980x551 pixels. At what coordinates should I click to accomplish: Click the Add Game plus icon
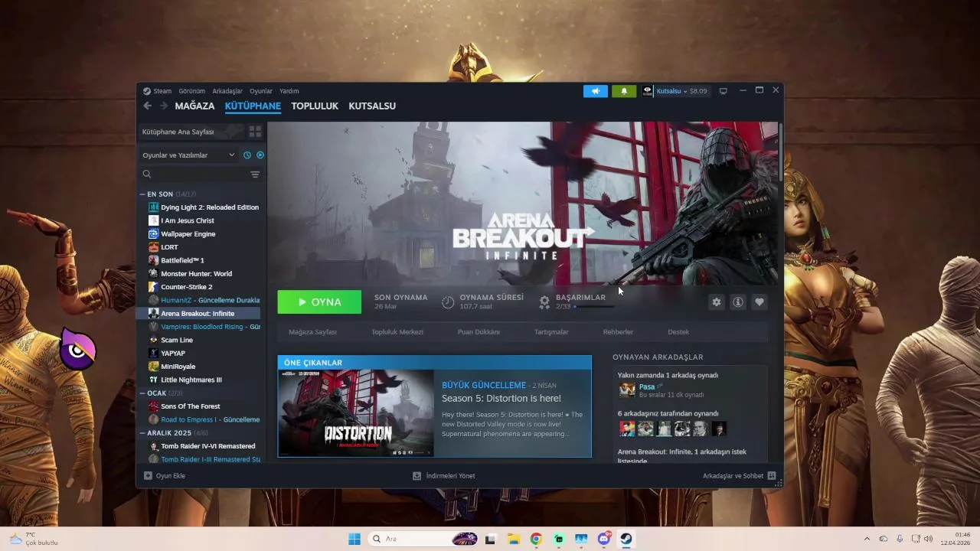(x=148, y=476)
